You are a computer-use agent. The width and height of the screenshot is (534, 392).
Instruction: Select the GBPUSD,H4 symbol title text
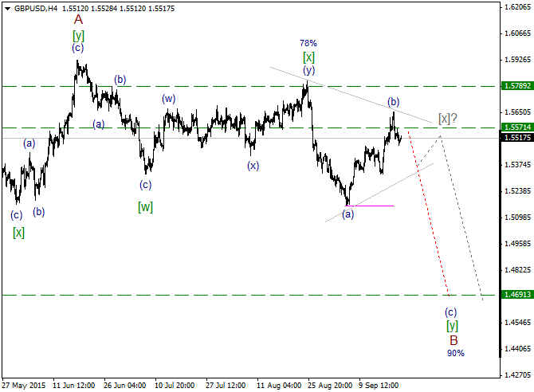coord(36,9)
